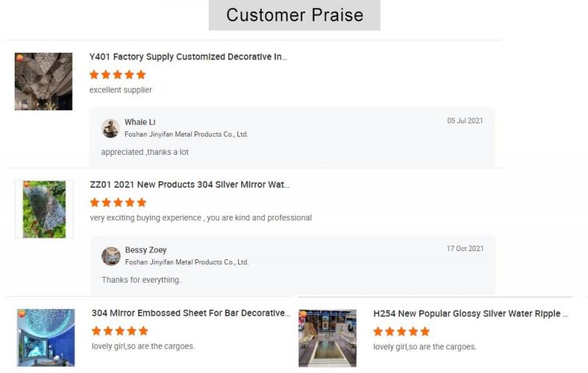Select the Bessy Zoey reviewer name
Viewport: 588px width, 373px height.
coord(146,250)
